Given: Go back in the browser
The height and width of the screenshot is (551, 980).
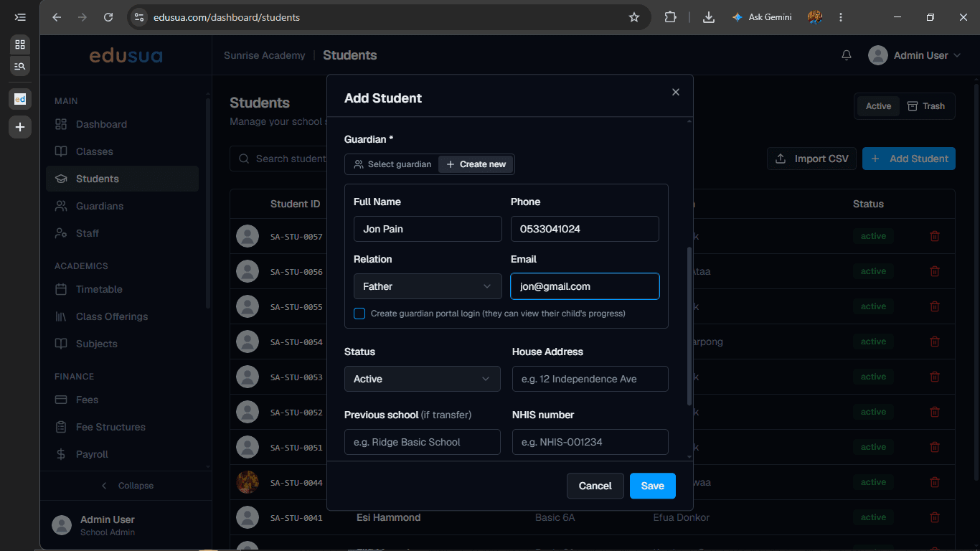Looking at the screenshot, I should point(57,17).
